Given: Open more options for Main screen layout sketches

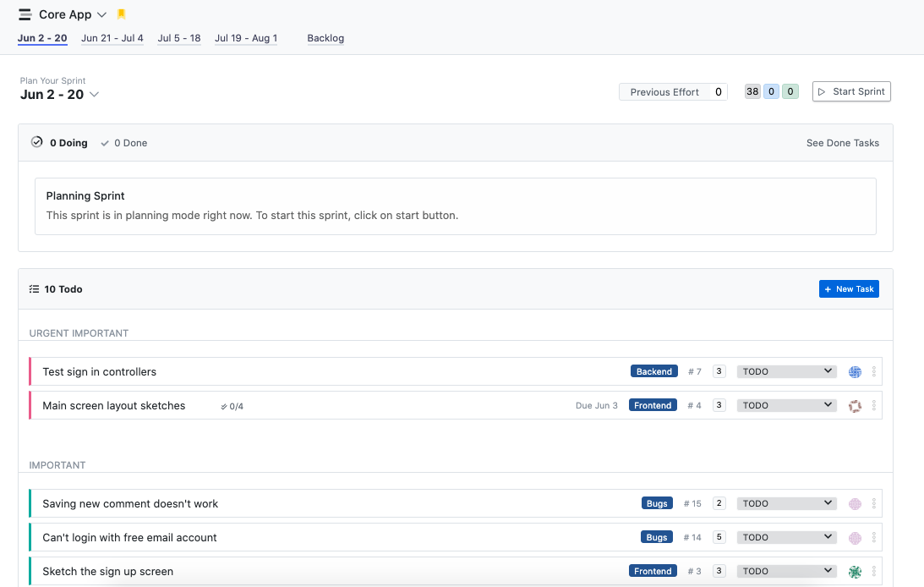Looking at the screenshot, I should [874, 405].
